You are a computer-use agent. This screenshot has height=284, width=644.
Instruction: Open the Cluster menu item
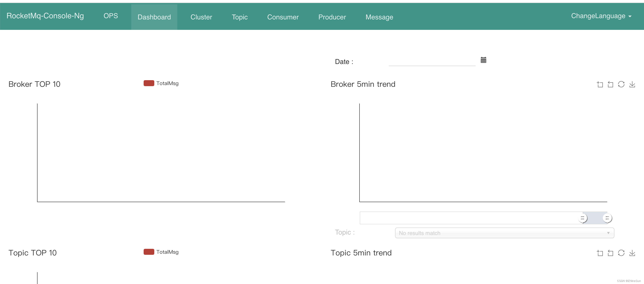(x=202, y=17)
